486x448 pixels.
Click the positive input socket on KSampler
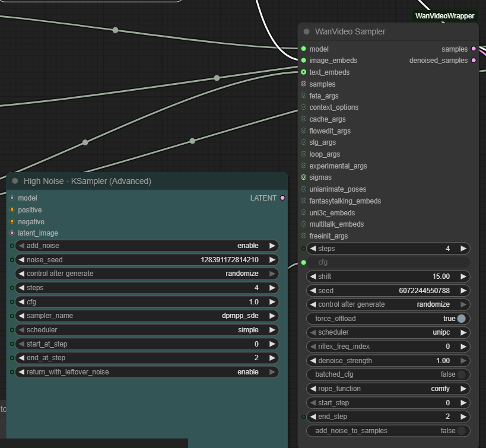(x=12, y=209)
